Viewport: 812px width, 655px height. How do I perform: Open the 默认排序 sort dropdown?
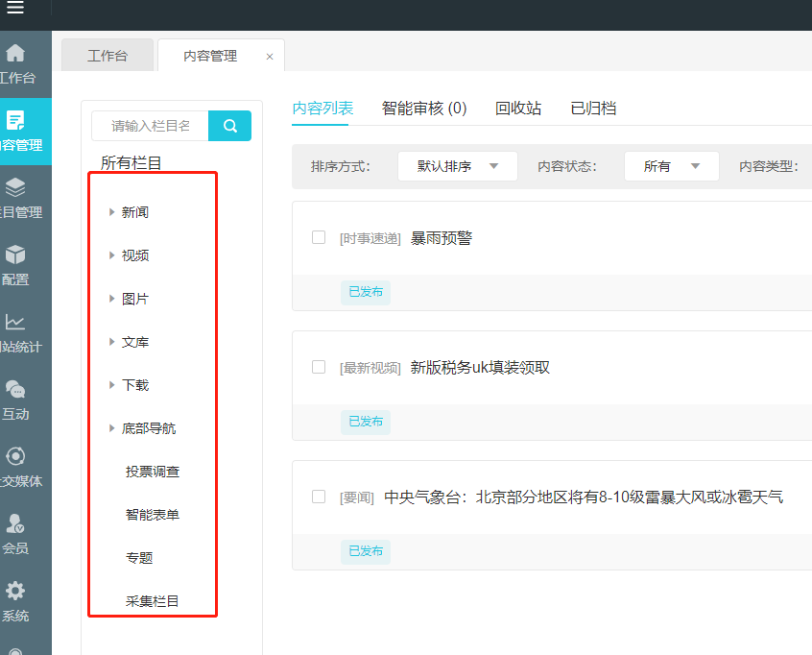coord(457,166)
